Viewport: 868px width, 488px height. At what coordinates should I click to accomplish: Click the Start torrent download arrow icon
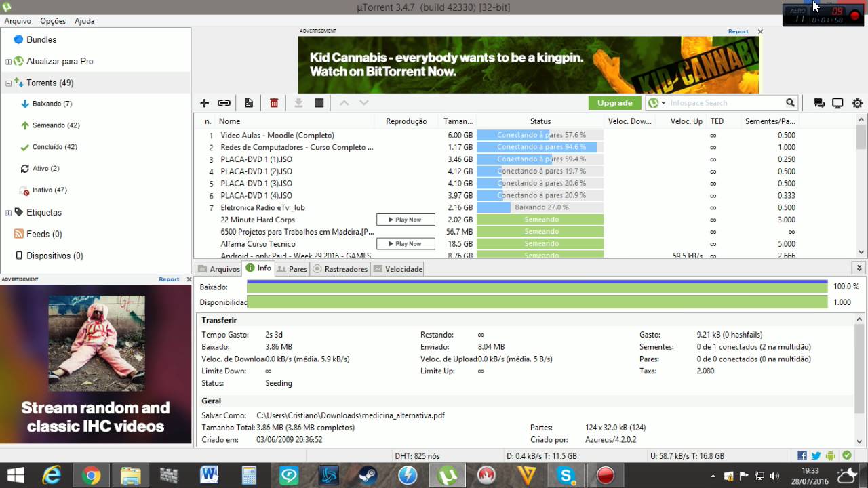tap(298, 103)
